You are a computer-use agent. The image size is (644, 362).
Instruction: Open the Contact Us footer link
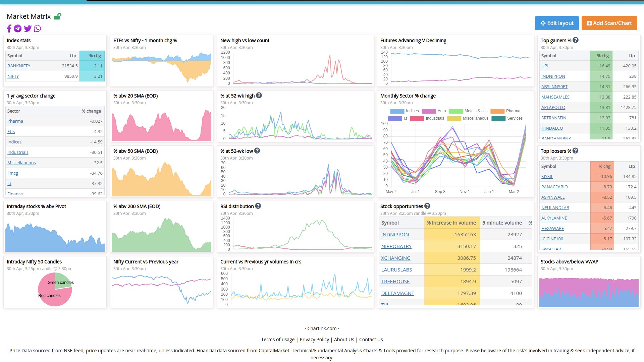click(x=371, y=340)
